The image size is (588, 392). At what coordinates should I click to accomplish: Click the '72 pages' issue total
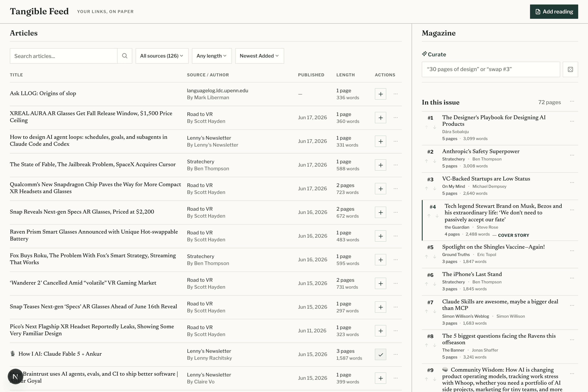(549, 102)
